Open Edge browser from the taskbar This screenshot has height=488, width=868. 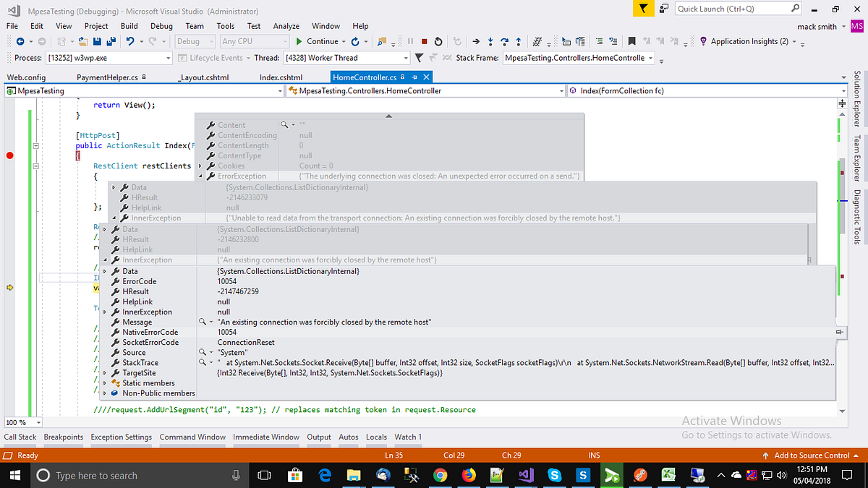(325, 475)
